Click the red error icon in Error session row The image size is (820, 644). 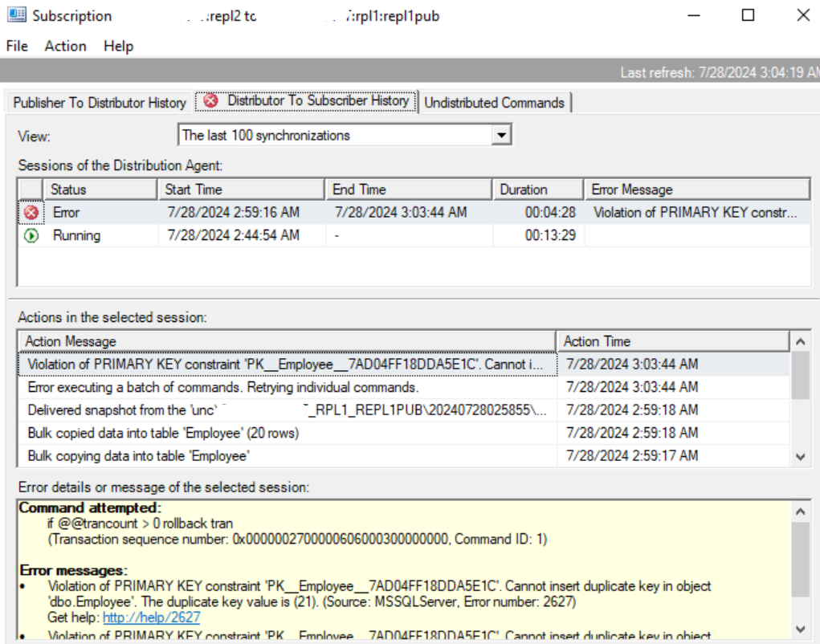click(x=31, y=213)
